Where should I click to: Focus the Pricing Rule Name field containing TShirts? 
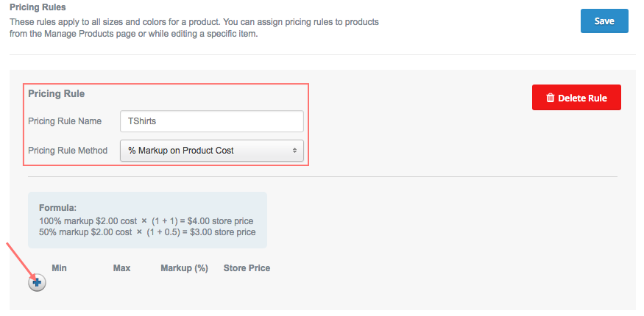click(212, 121)
